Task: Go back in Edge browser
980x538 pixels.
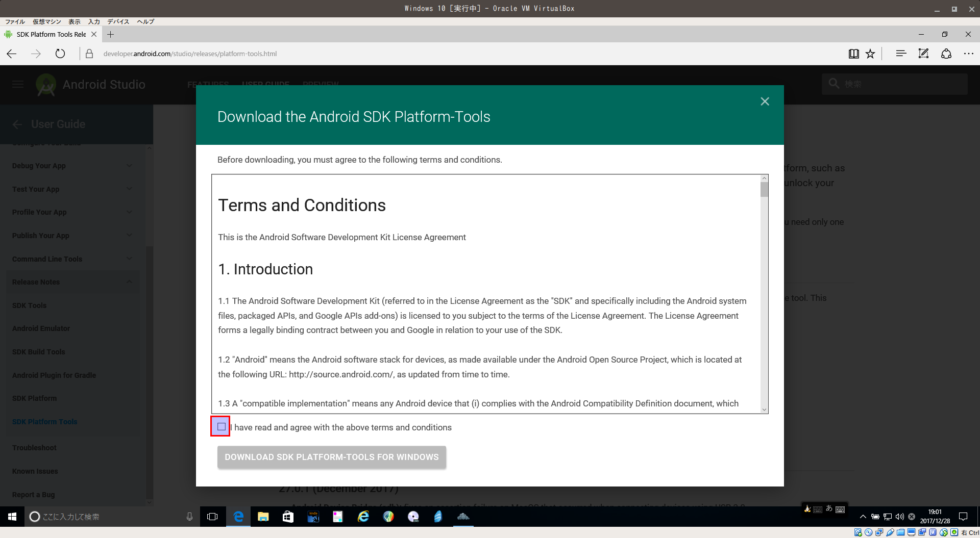Action: click(12, 54)
